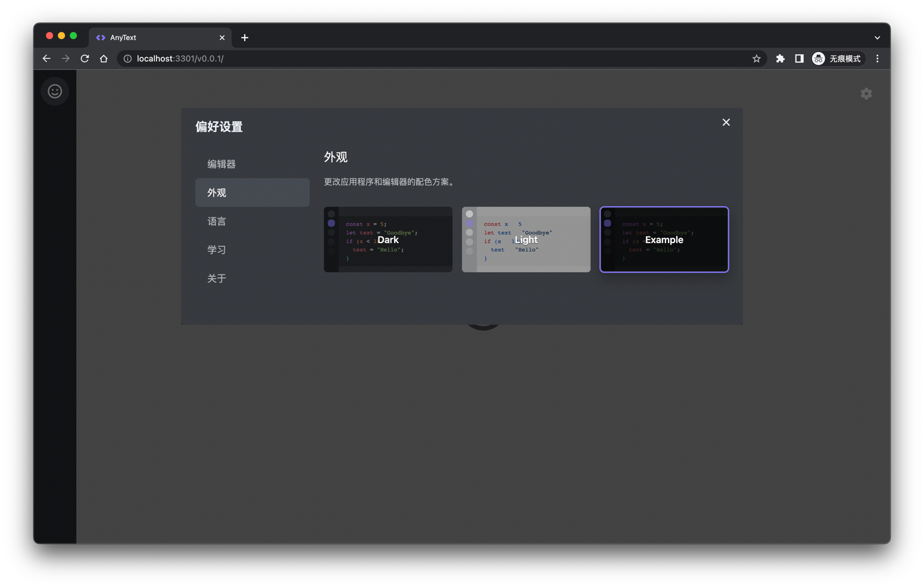
Task: Choose the Dark theme thumbnail
Action: click(x=388, y=239)
